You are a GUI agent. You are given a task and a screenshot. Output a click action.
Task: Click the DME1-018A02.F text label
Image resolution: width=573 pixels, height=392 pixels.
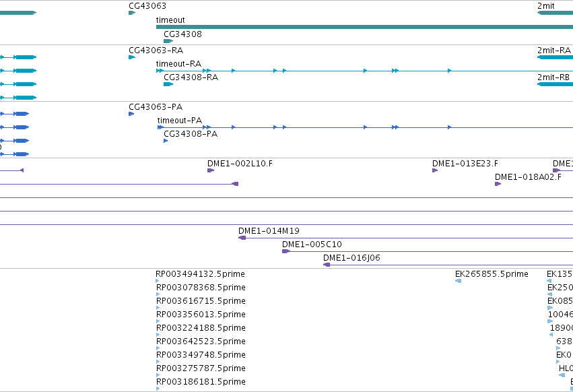(528, 177)
